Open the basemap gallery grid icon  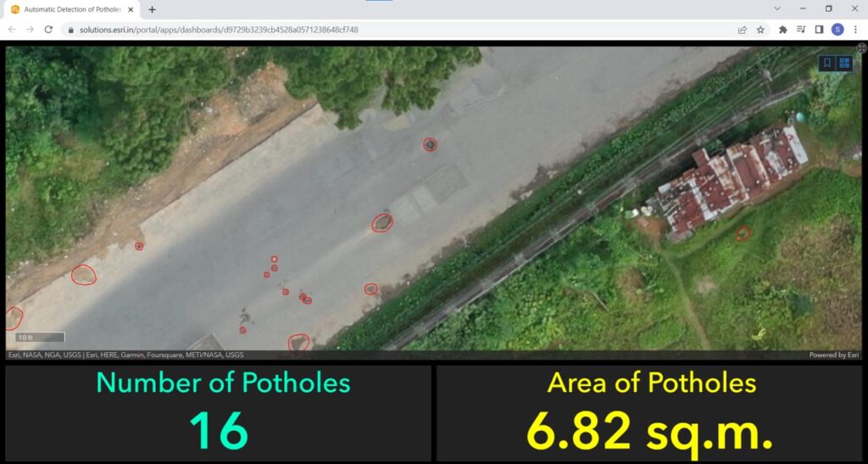coord(843,63)
